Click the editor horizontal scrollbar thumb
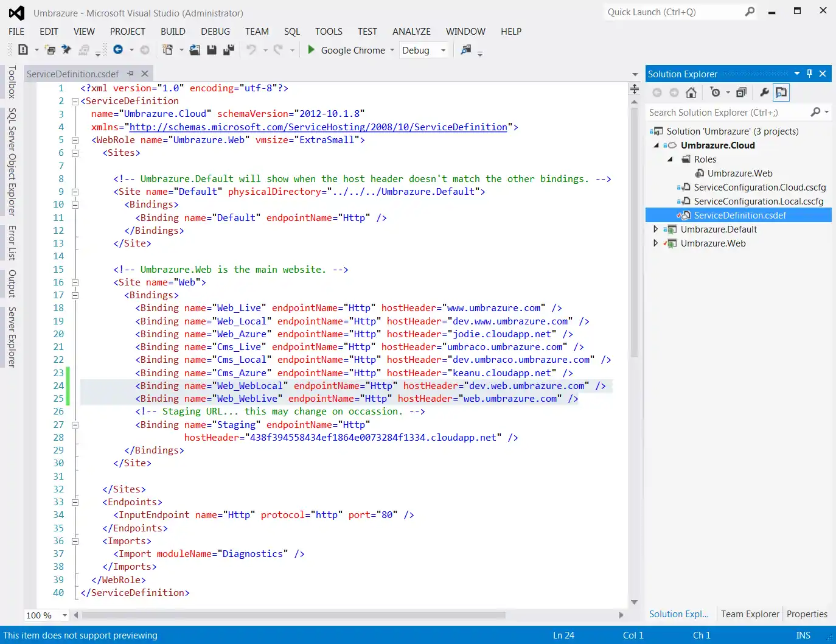836x644 pixels. pos(293,615)
